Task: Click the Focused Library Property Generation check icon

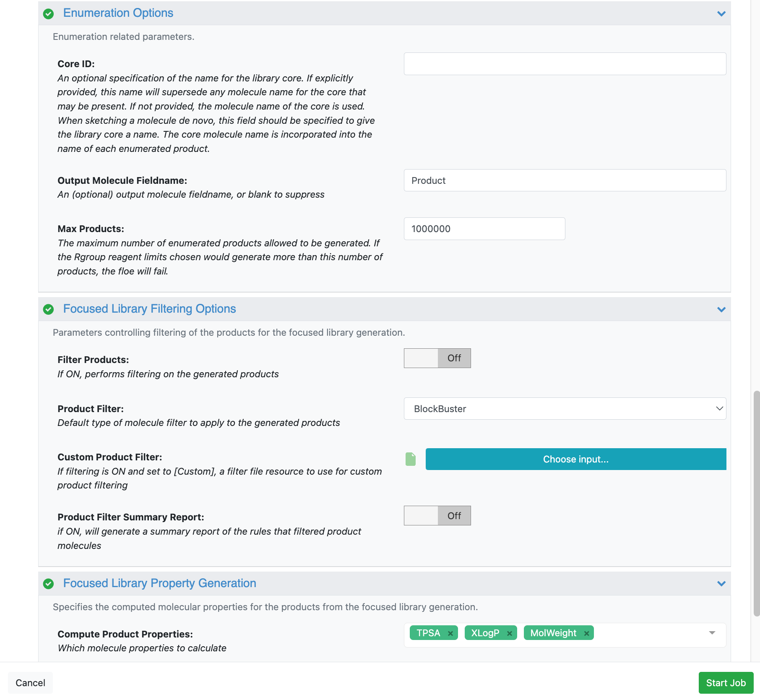Action: [49, 584]
